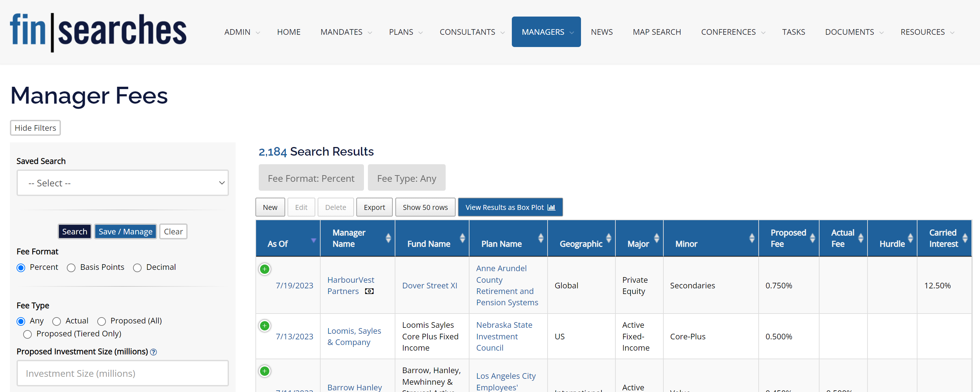980x392 pixels.
Task: Sort table by Minor column
Action: tap(752, 238)
